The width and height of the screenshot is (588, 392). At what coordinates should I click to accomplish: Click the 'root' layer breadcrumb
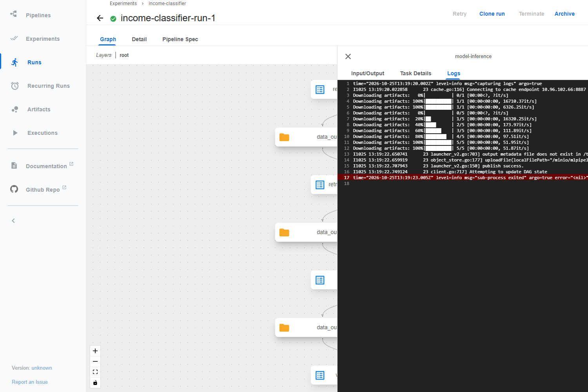(124, 55)
